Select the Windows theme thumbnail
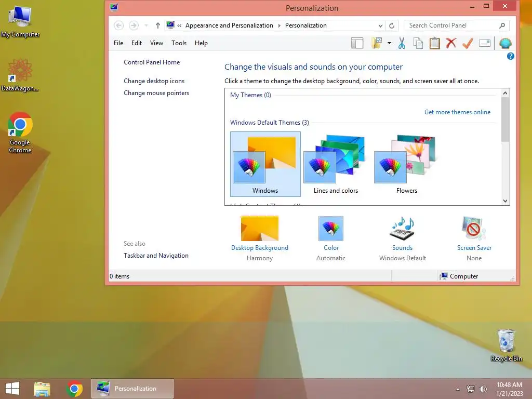 coord(265,164)
